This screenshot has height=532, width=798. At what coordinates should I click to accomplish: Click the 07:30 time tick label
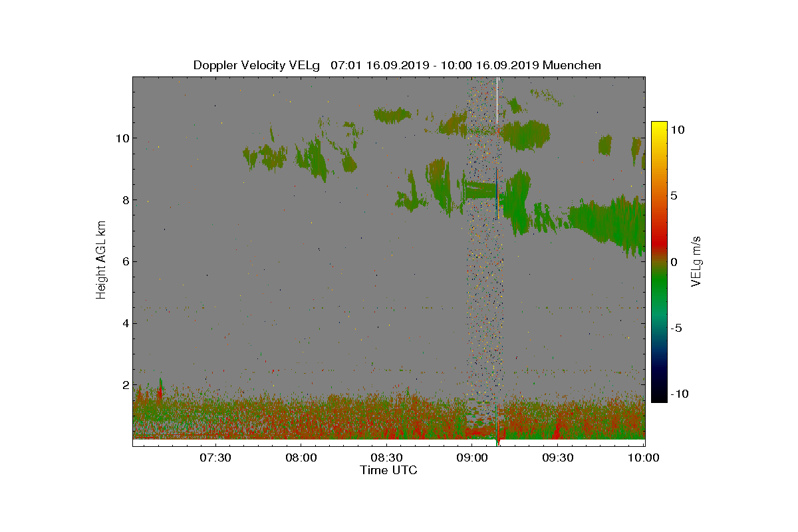point(215,458)
